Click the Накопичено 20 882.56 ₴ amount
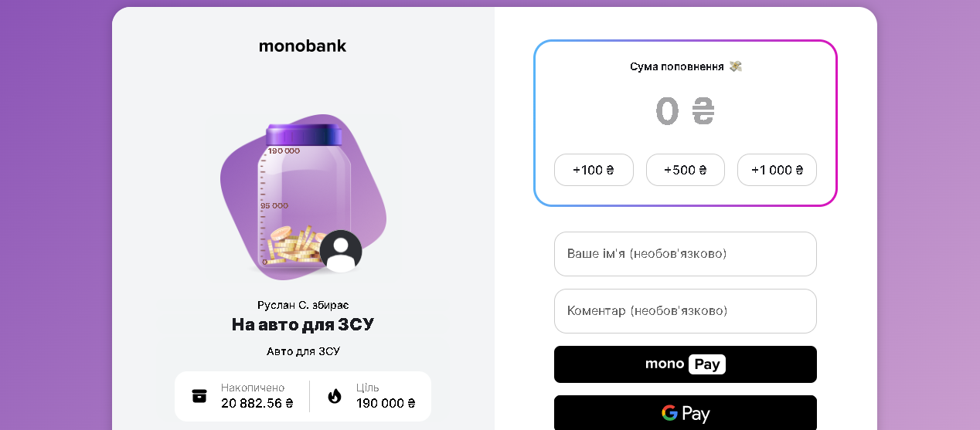Screen dimensions: 980x430 tap(257, 403)
